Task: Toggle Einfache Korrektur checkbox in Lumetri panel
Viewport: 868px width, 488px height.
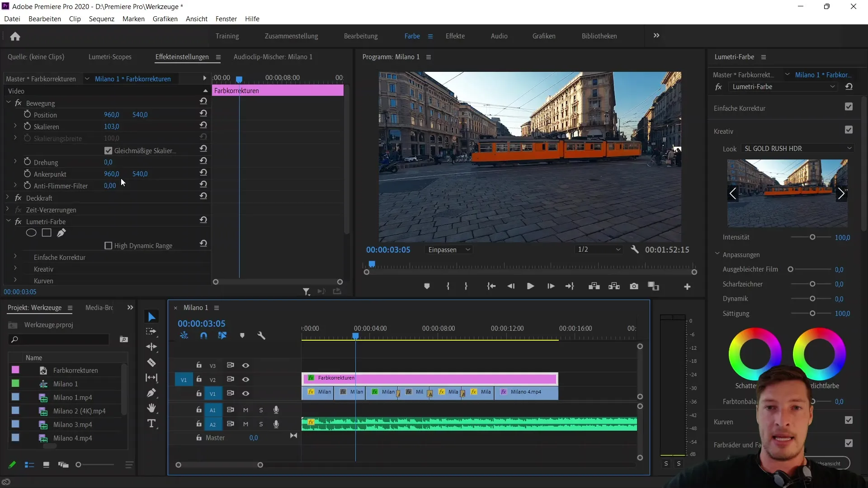Action: point(849,107)
